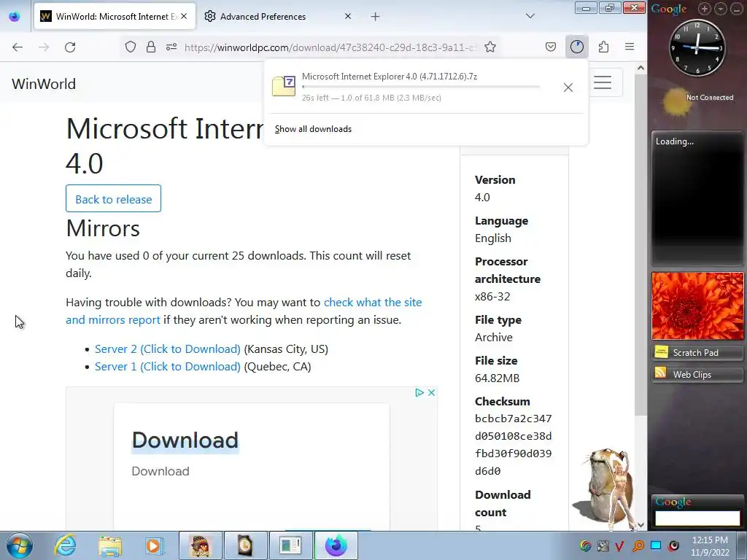Screen dimensions: 747x560
Task: Click the Download headline in the ad
Action: point(185,440)
